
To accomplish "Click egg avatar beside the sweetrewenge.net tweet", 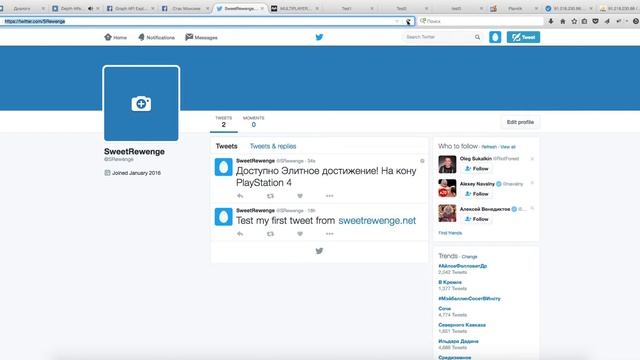I will (223, 217).
